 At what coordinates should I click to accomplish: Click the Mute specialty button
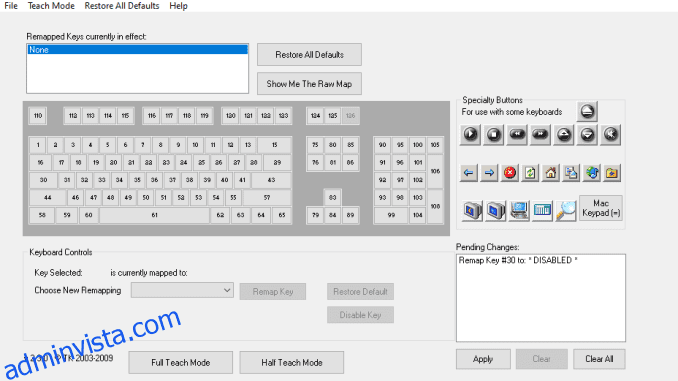coord(611,134)
